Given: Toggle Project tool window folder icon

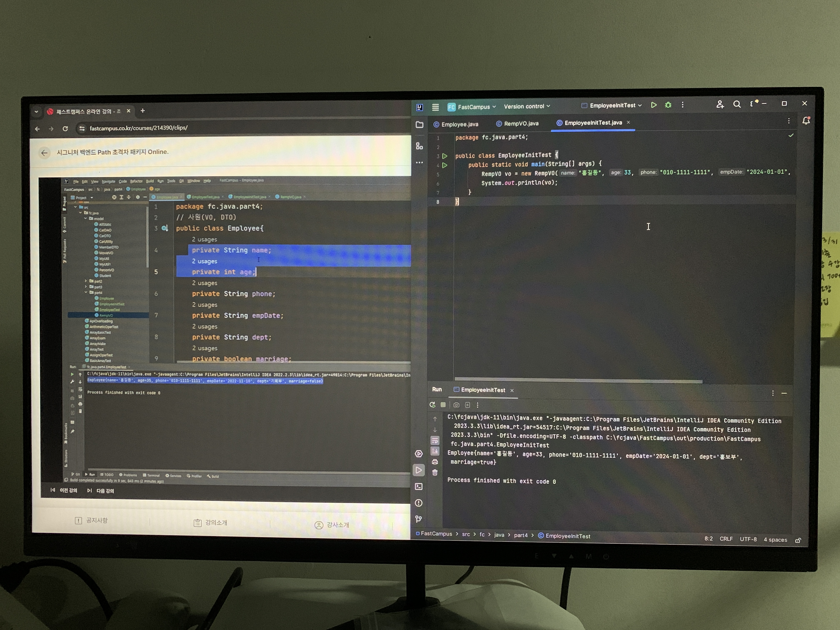Looking at the screenshot, I should [419, 125].
